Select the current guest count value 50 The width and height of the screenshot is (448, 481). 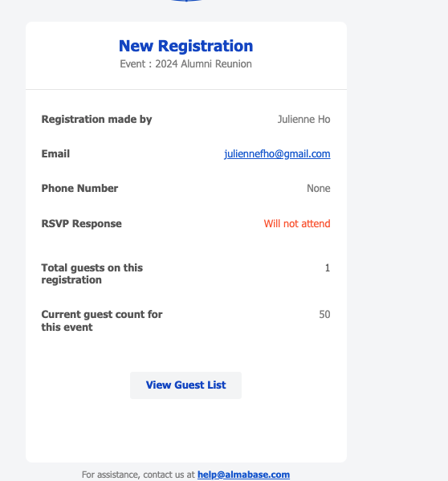pos(324,315)
